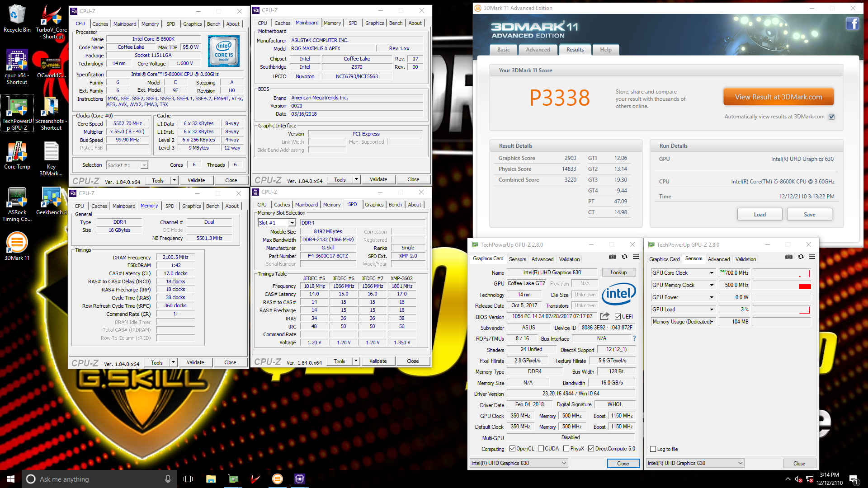Open cpuz_x64 shortcut icon

(x=17, y=67)
